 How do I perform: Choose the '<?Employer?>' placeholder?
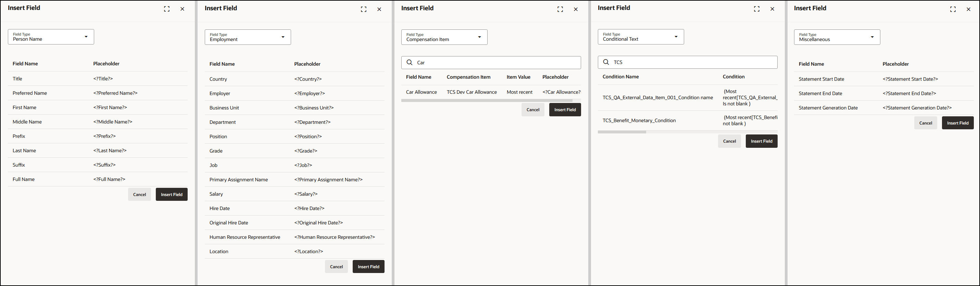(x=310, y=93)
